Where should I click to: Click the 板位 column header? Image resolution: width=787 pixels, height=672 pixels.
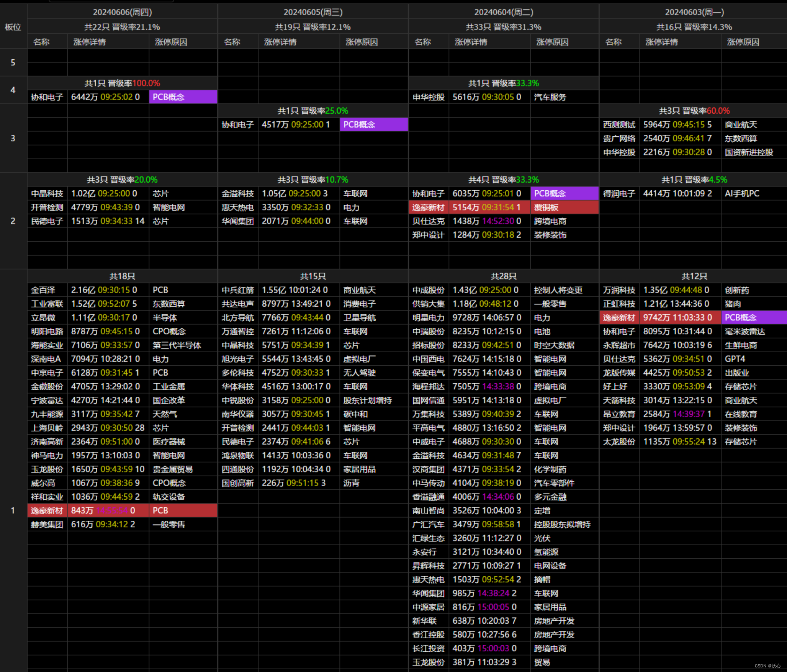[13, 27]
